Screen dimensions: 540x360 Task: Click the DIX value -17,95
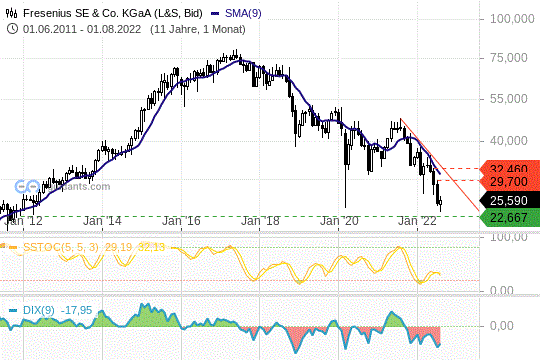point(76,310)
